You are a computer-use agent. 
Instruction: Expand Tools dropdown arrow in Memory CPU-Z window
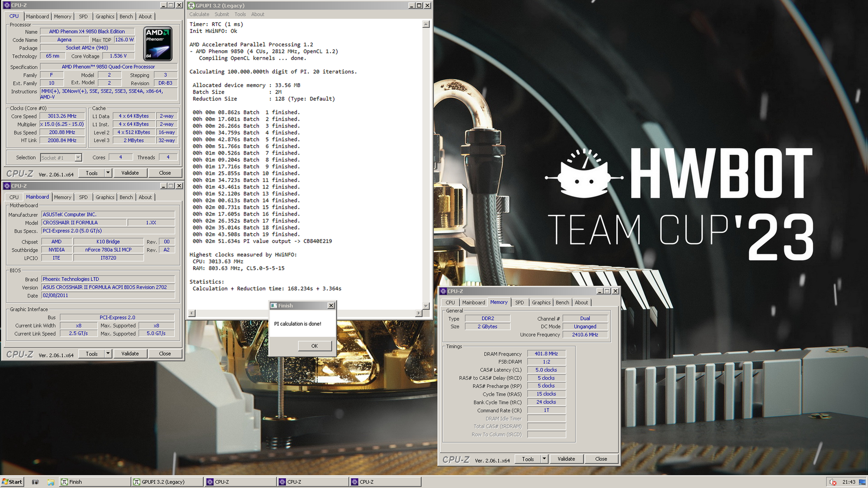(x=544, y=459)
